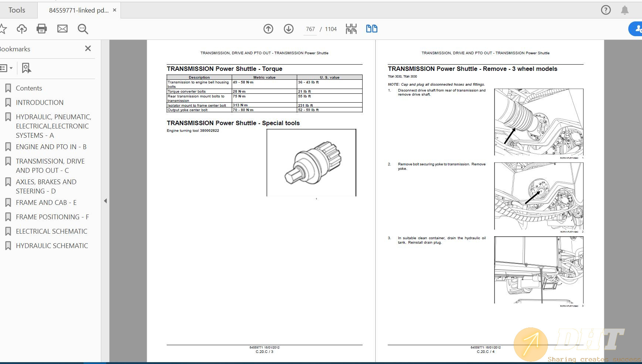Switch to two-page view layout
Image resolution: width=642 pixels, height=364 pixels.
372,28
